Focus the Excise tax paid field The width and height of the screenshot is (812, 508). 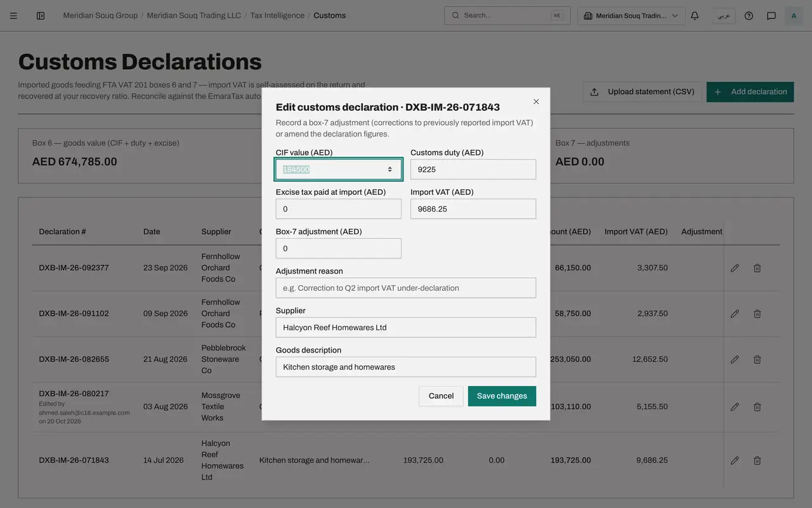click(x=339, y=209)
